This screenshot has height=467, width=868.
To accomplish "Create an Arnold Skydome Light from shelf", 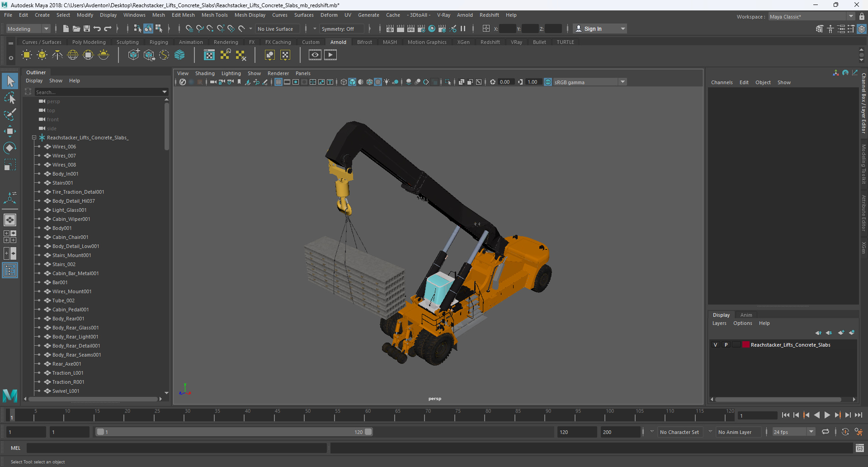I will click(x=73, y=55).
